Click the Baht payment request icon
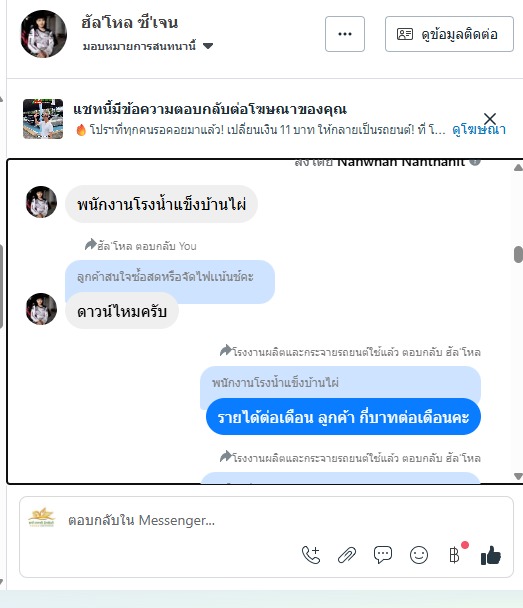The width and height of the screenshot is (523, 608). click(454, 555)
